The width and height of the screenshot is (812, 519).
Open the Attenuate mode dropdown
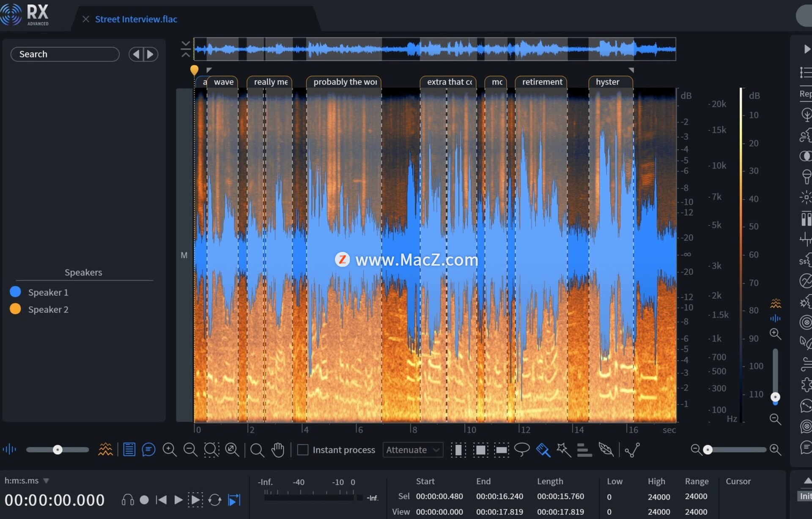click(412, 450)
